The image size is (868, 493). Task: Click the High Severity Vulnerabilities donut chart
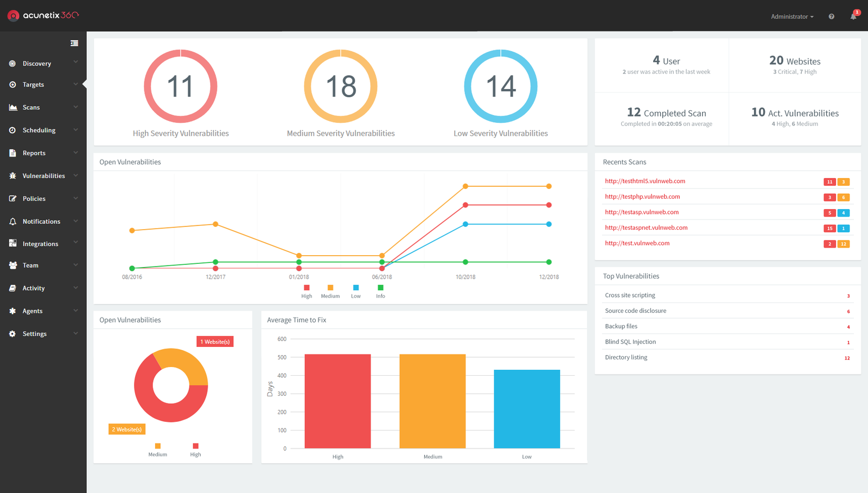pos(181,86)
